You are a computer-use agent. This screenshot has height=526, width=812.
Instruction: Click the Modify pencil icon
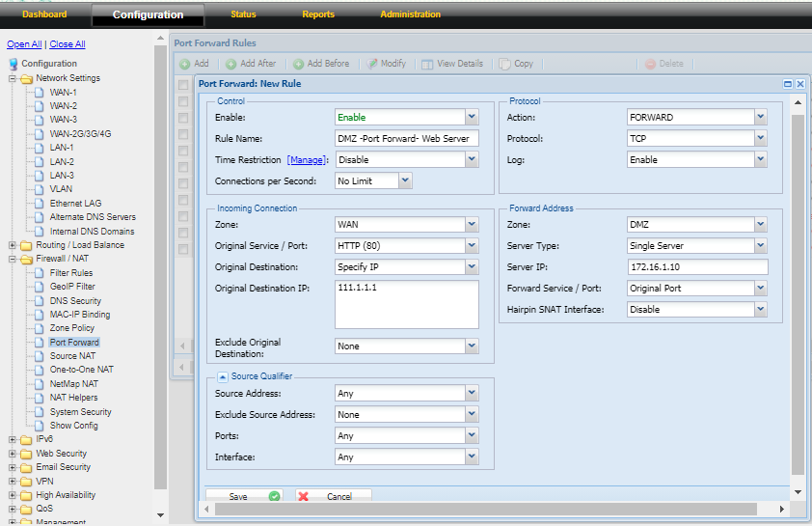click(372, 64)
